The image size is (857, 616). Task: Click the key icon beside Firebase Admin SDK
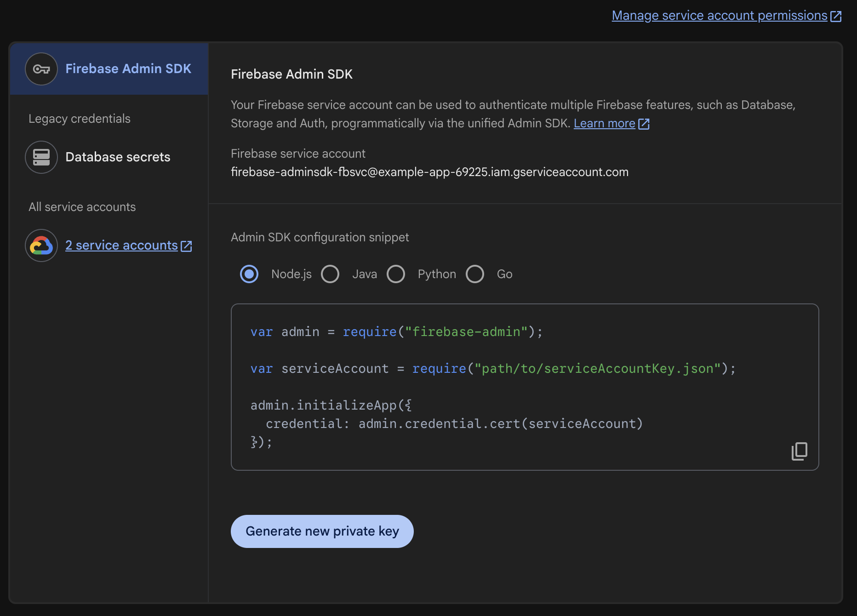coord(41,69)
